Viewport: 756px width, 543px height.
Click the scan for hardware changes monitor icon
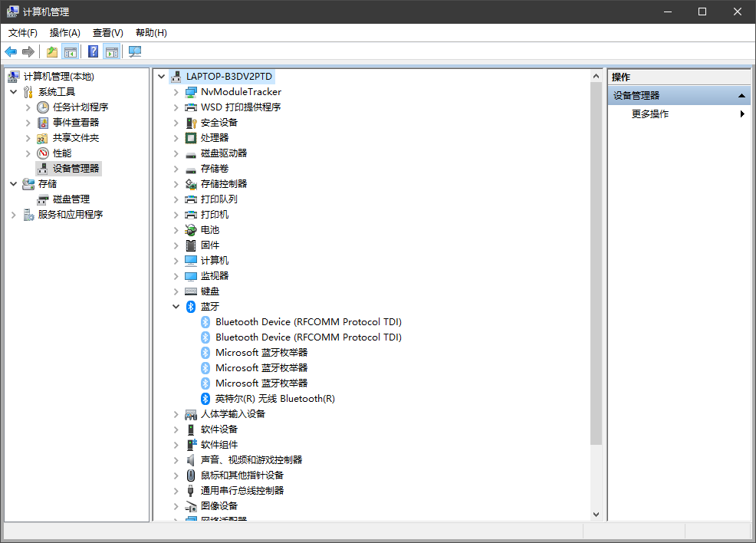point(135,51)
